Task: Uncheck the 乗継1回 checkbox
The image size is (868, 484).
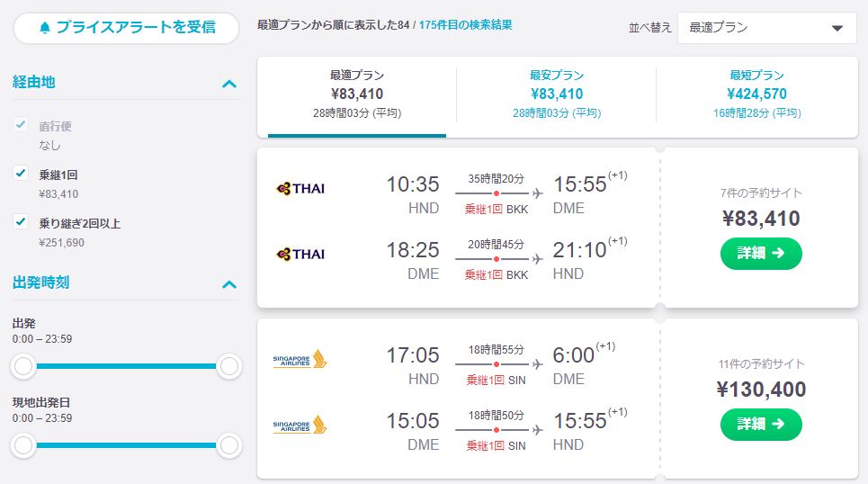Action: [x=21, y=173]
